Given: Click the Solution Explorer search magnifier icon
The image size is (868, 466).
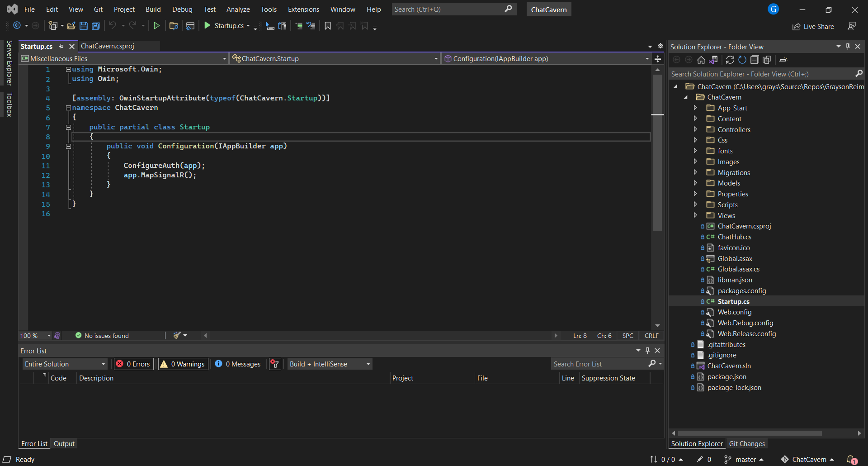Looking at the screenshot, I should 859,74.
